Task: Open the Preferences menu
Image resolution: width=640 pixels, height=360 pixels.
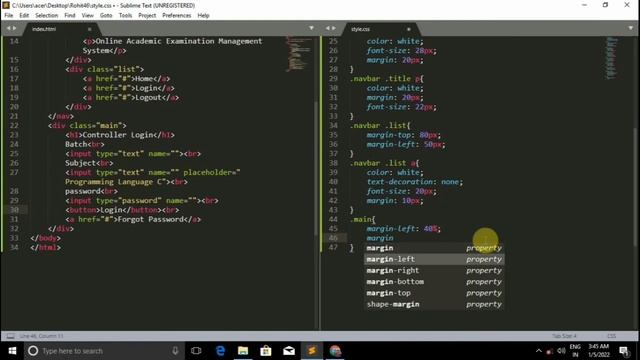Action: [177, 16]
